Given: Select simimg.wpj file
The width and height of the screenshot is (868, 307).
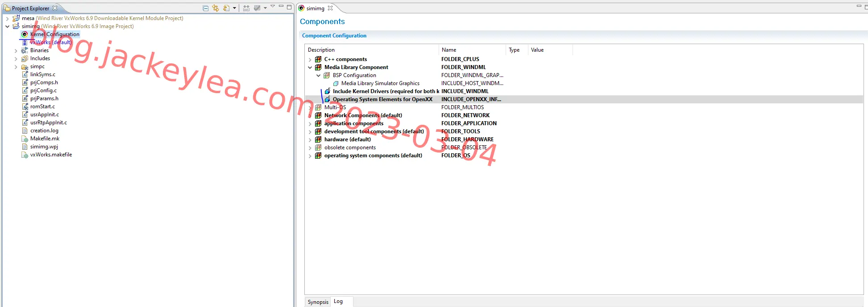Looking at the screenshot, I should (44, 147).
